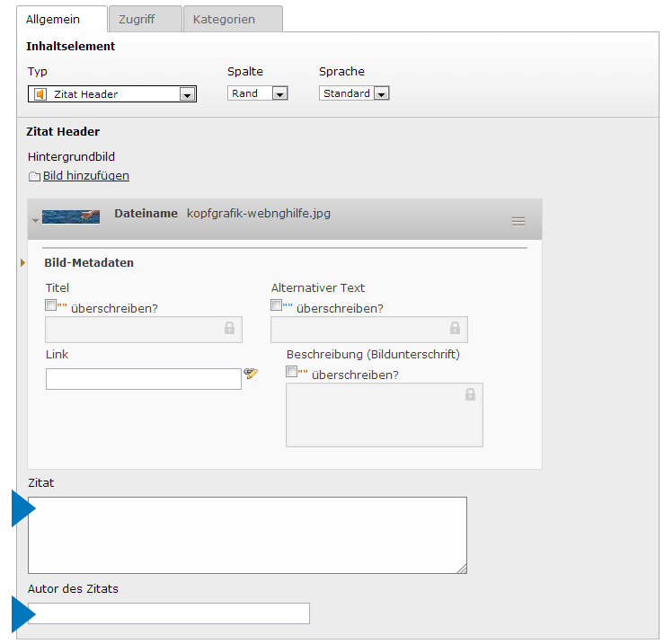Open the Spalte dropdown set to Rand
The image size is (664, 644).
pyautogui.click(x=279, y=94)
